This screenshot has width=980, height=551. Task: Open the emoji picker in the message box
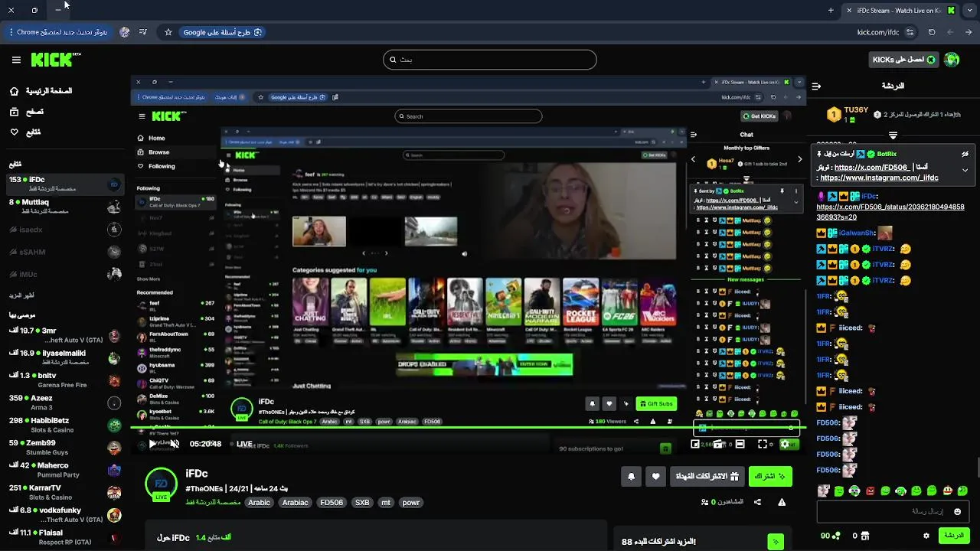click(957, 511)
